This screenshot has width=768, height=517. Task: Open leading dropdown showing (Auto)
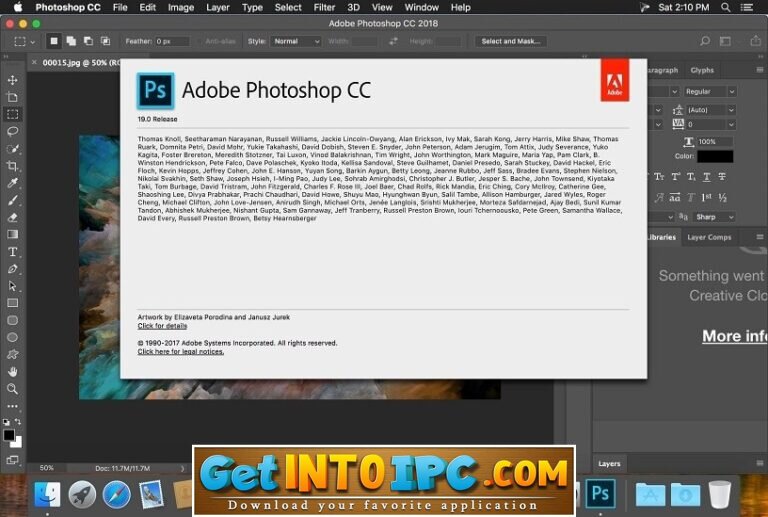(710, 110)
